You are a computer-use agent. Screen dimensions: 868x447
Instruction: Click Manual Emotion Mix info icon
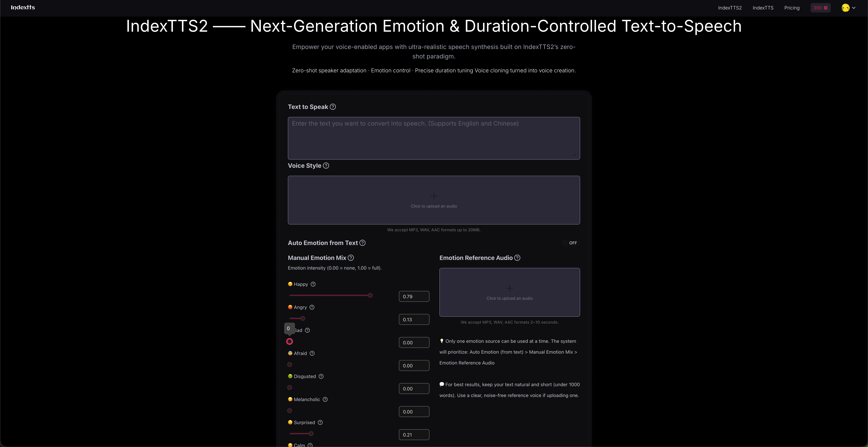(x=350, y=258)
